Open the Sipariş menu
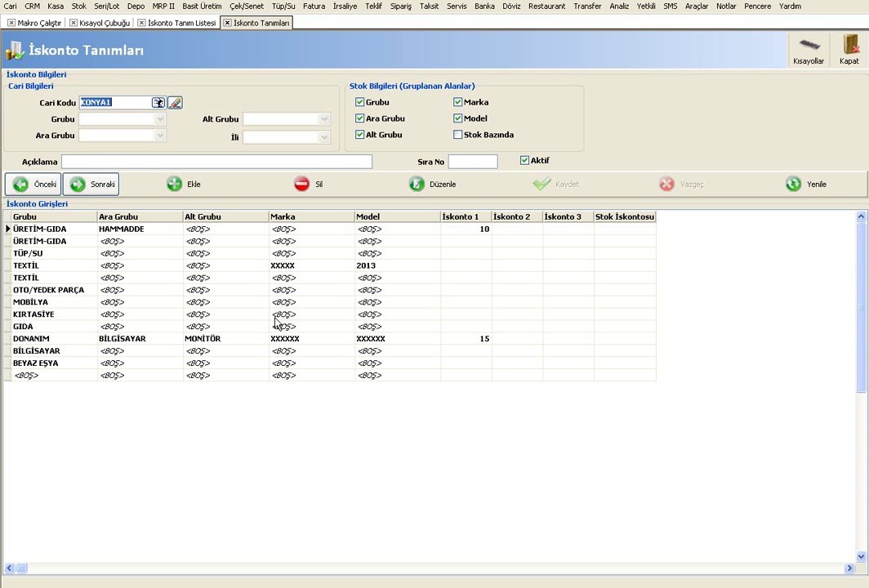Image resolution: width=869 pixels, height=588 pixels. pyautogui.click(x=401, y=6)
